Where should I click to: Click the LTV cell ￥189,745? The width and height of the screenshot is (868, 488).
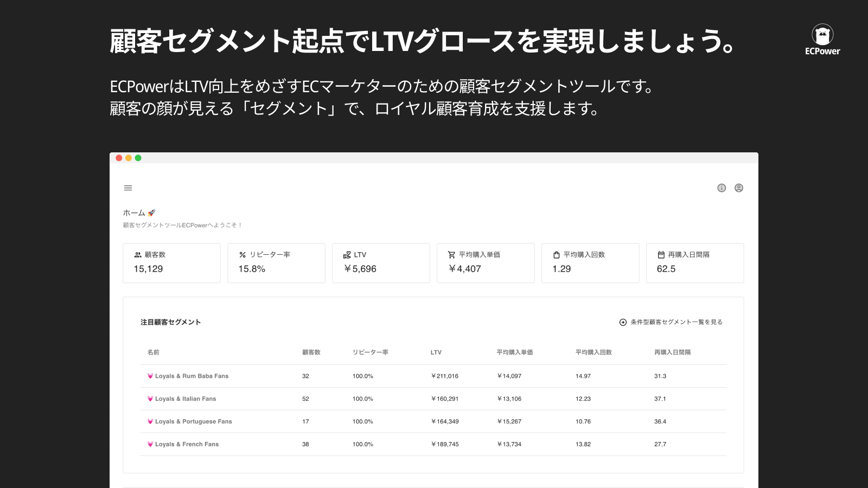coord(445,444)
